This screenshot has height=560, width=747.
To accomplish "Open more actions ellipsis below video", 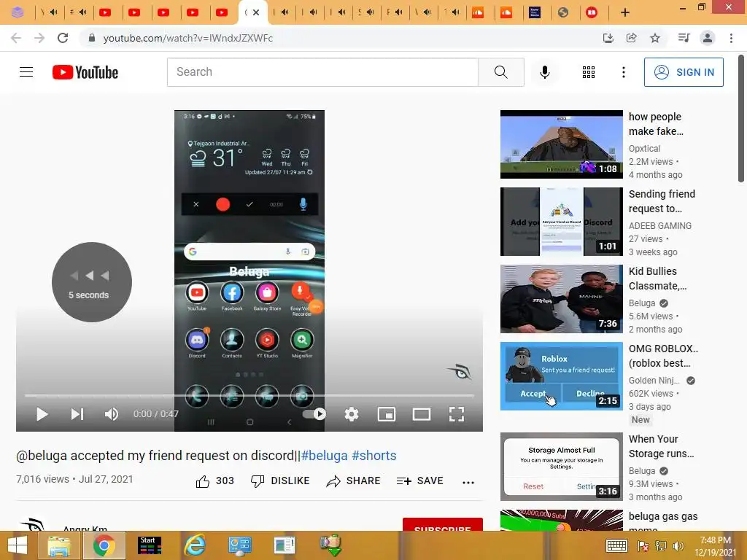I will coord(468,482).
